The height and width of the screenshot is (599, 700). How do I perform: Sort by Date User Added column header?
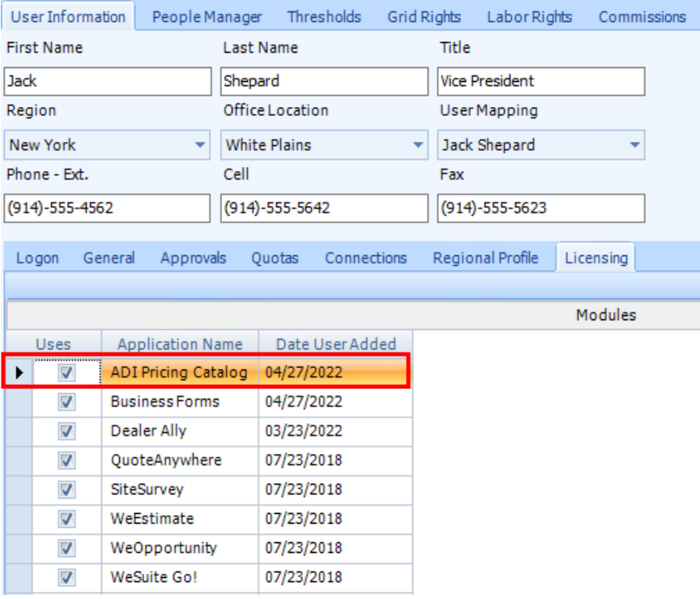click(335, 344)
